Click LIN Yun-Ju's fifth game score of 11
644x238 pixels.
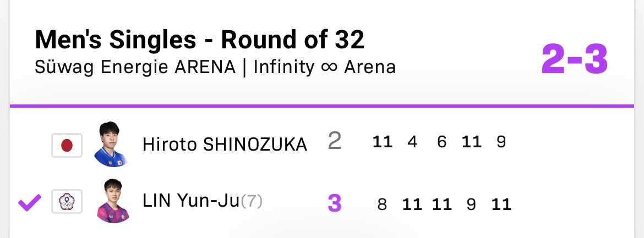[501, 205]
